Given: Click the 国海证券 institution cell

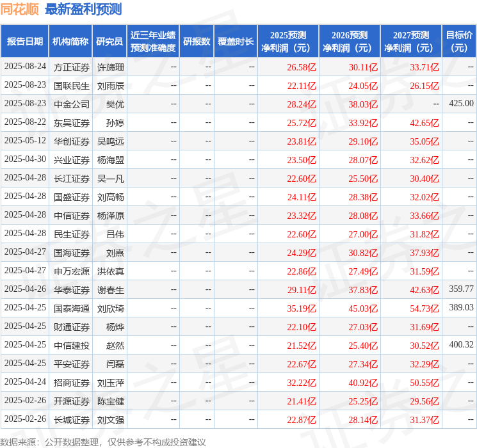Looking at the screenshot, I should [x=72, y=253].
